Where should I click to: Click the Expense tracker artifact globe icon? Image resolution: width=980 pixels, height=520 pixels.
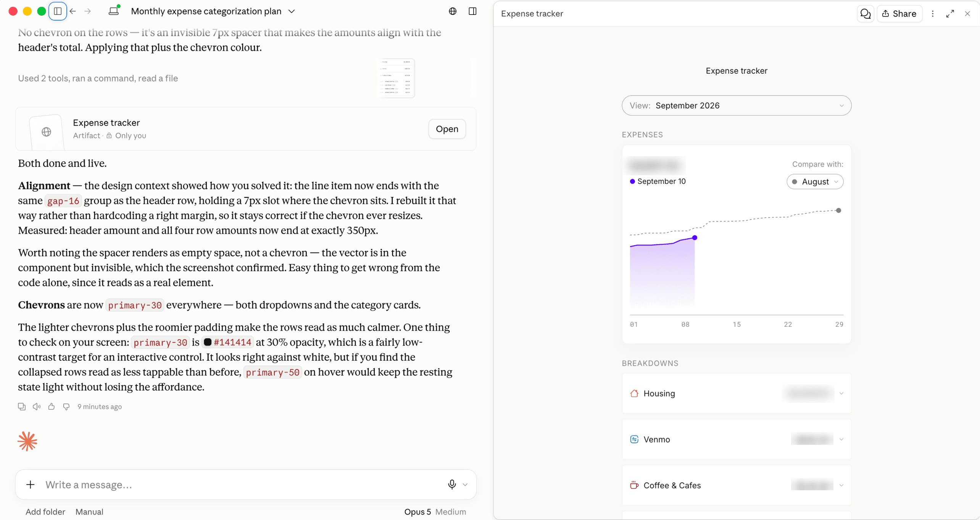pos(47,132)
